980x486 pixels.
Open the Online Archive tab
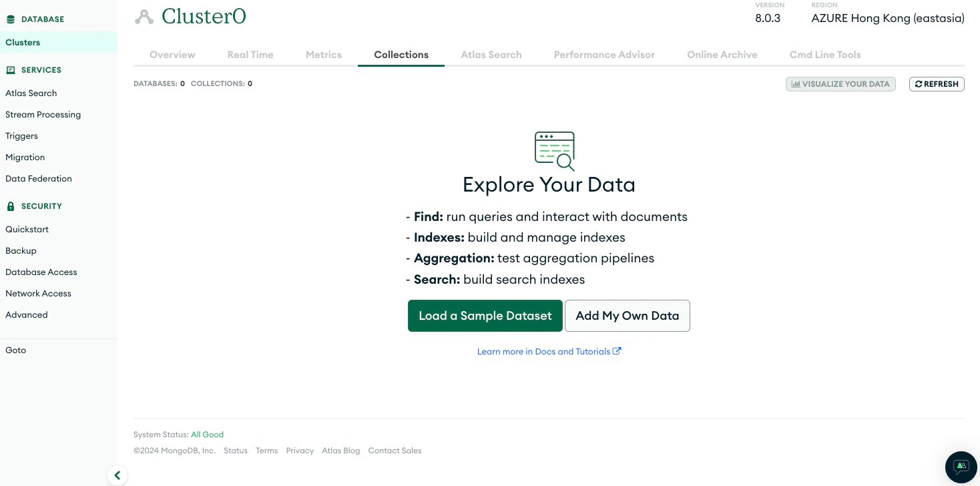722,55
